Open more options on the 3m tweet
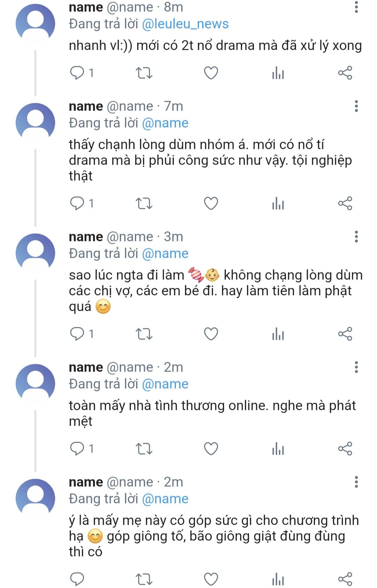 tap(356, 237)
